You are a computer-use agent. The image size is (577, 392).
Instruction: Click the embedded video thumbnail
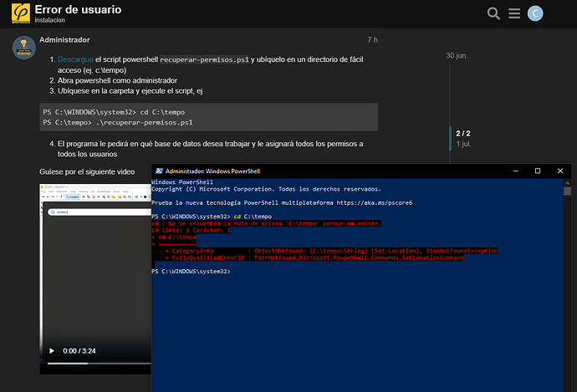click(95, 278)
